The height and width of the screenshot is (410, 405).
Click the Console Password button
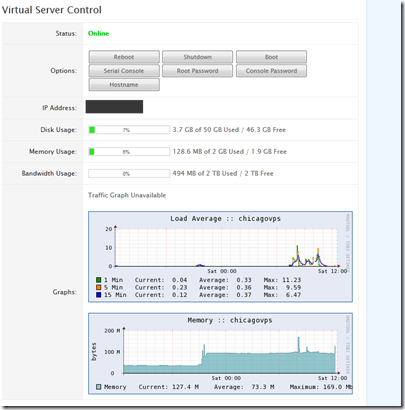[x=271, y=71]
